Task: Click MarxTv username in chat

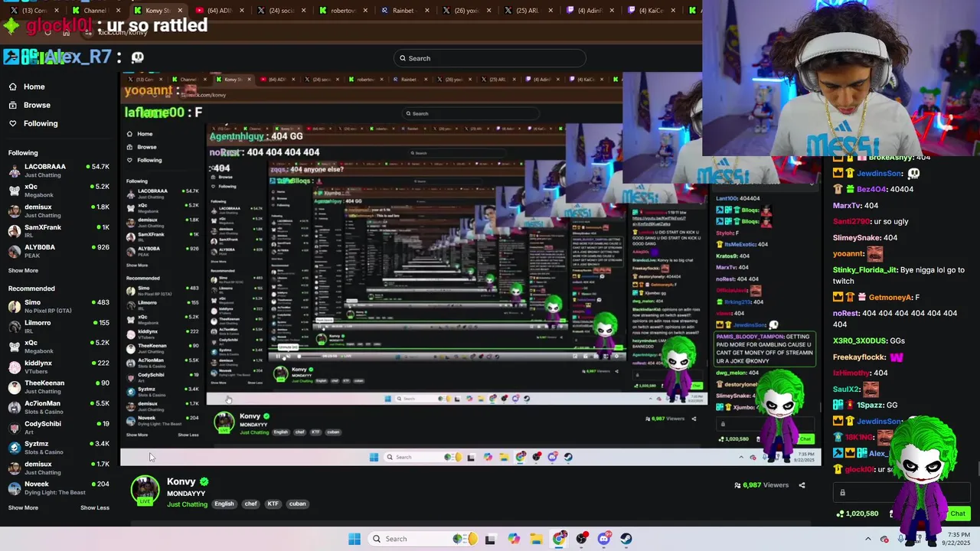Action: pyautogui.click(x=846, y=206)
